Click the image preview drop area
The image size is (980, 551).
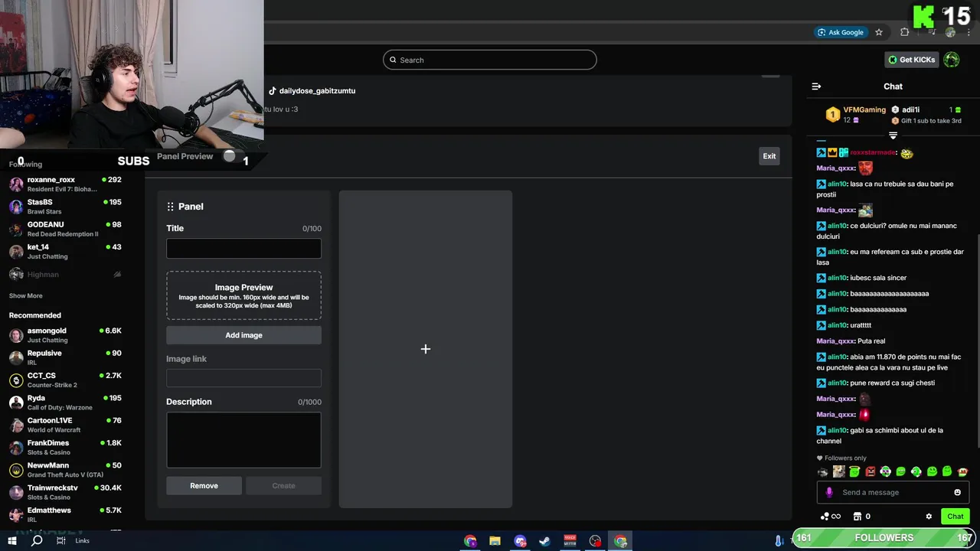[243, 295]
